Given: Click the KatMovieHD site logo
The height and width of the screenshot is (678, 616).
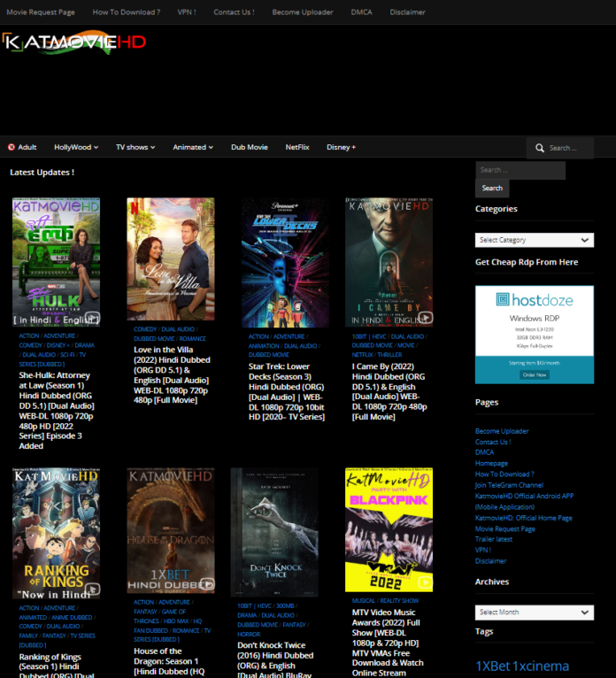Looking at the screenshot, I should pyautogui.click(x=74, y=42).
